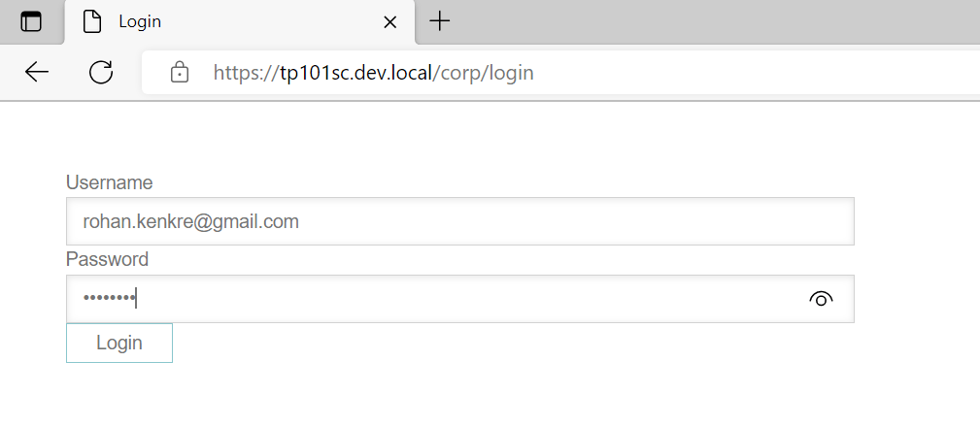Click empty space in the address bar
The image size is (980, 427).
758,72
